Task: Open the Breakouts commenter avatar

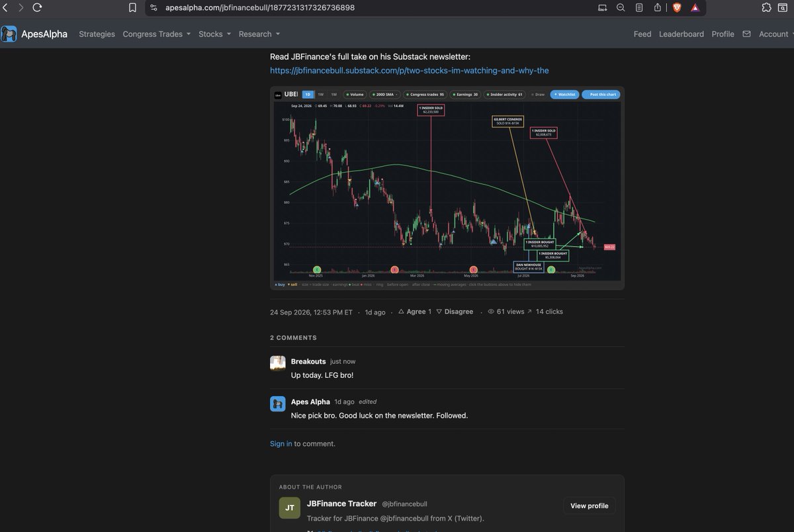Action: coord(278,363)
